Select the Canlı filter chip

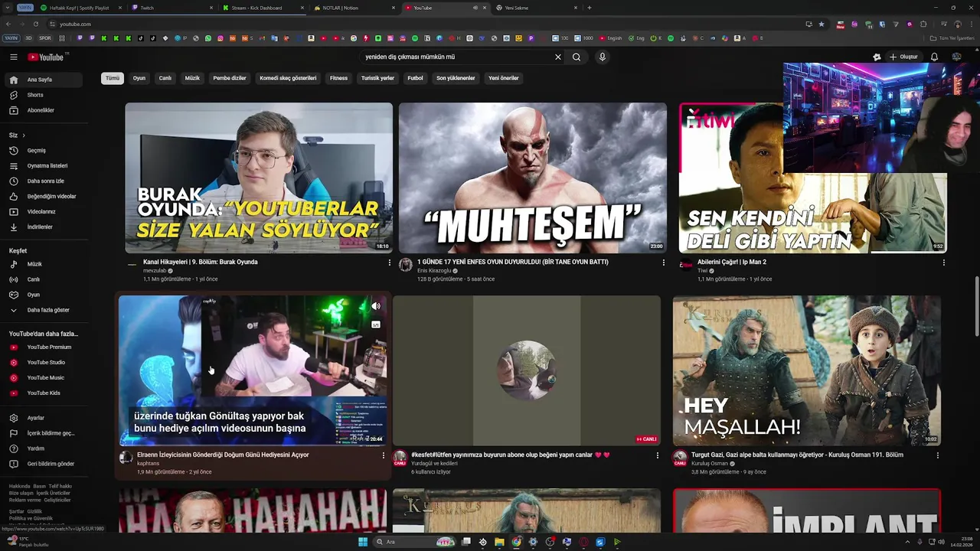[165, 78]
